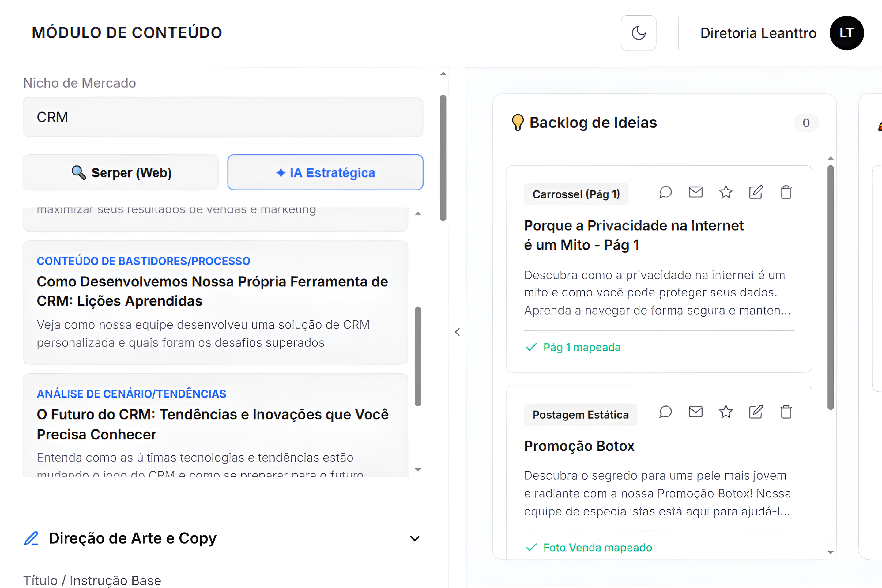
Task: Click the down arrow of the suggestions scrollbar
Action: (x=417, y=469)
